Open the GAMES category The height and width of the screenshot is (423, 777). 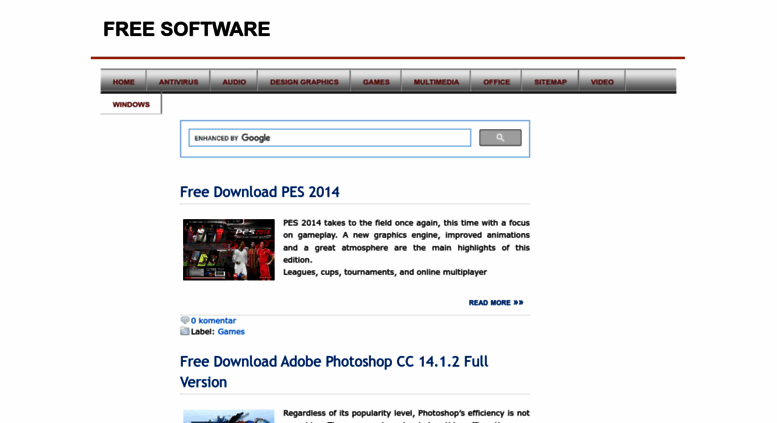click(376, 81)
